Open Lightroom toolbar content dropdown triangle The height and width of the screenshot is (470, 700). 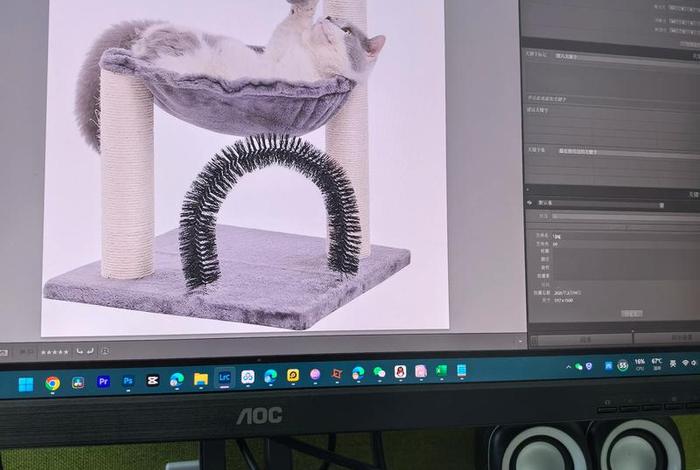[x=520, y=341]
